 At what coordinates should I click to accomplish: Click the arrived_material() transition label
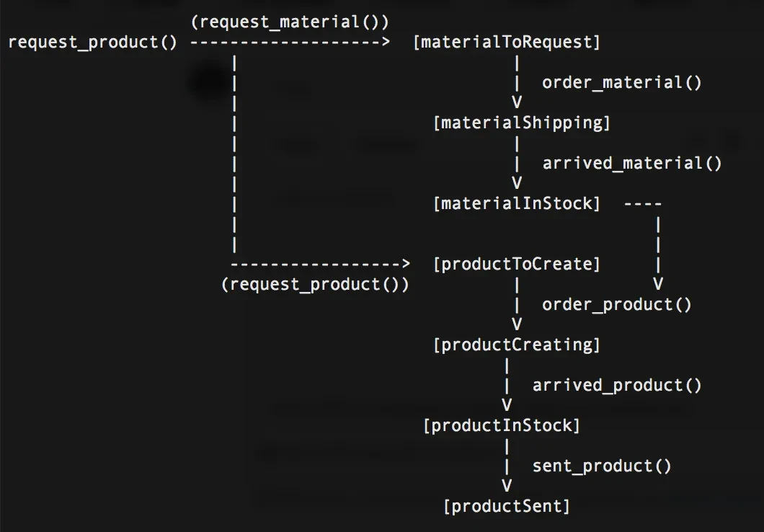tap(631, 163)
